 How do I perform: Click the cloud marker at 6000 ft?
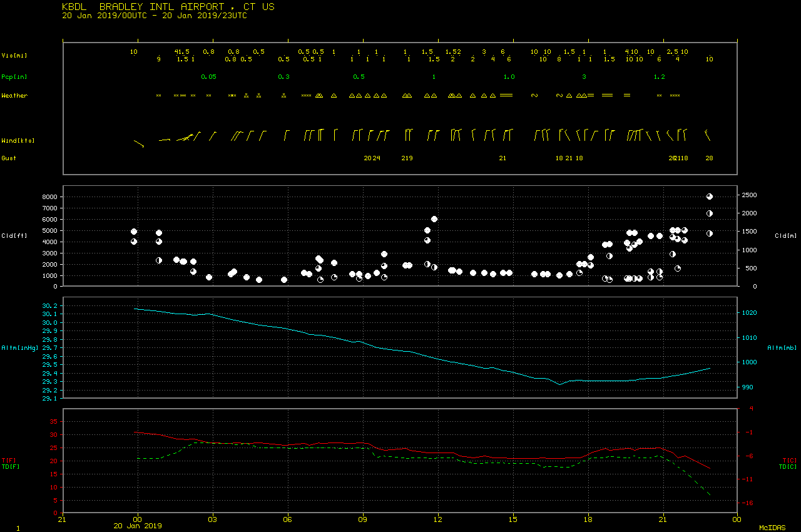(434, 219)
